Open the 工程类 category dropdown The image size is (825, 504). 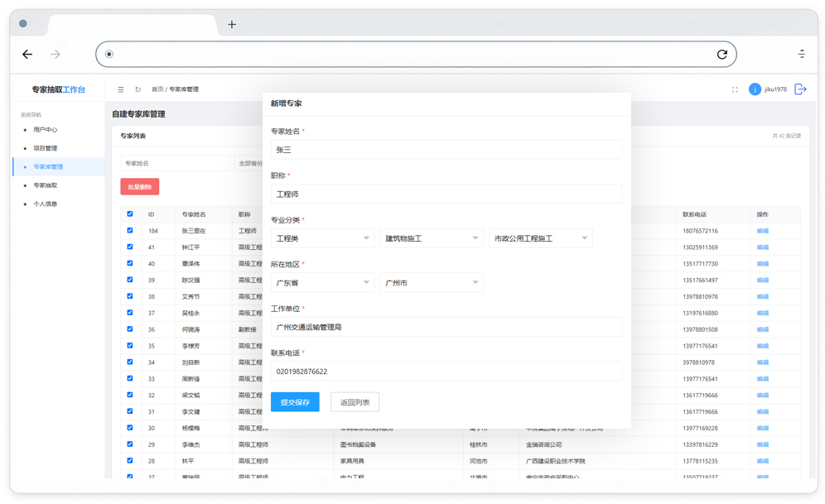(x=322, y=238)
